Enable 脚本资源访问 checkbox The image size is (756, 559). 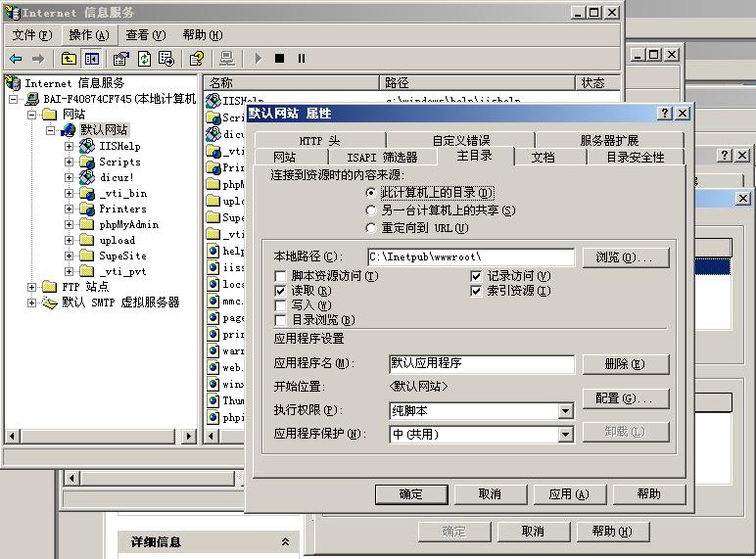coord(280,276)
